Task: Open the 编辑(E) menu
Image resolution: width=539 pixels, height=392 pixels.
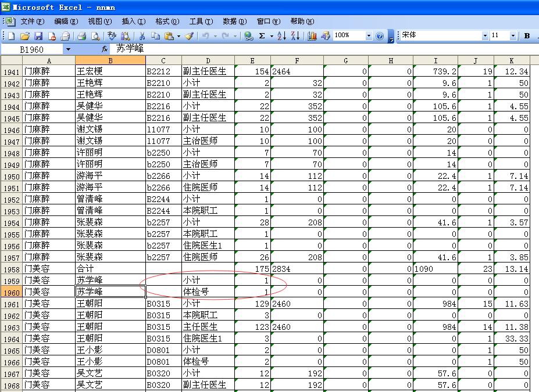Action: 66,21
